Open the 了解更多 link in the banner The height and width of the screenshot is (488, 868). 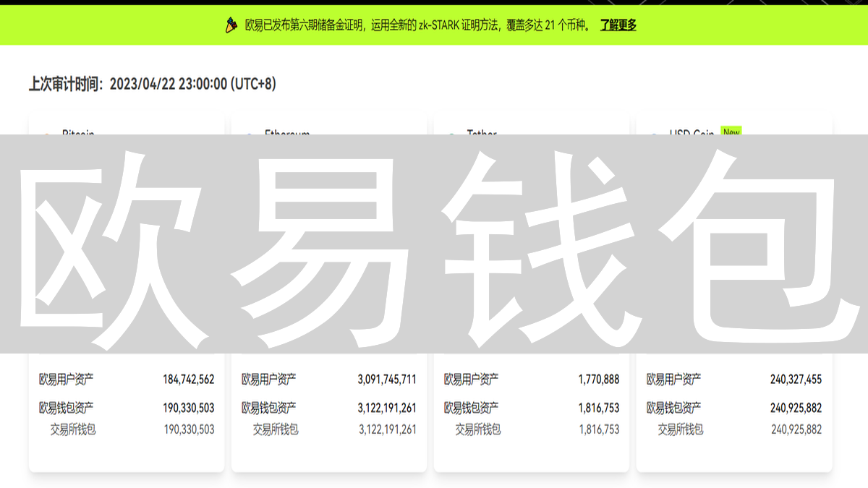point(618,25)
